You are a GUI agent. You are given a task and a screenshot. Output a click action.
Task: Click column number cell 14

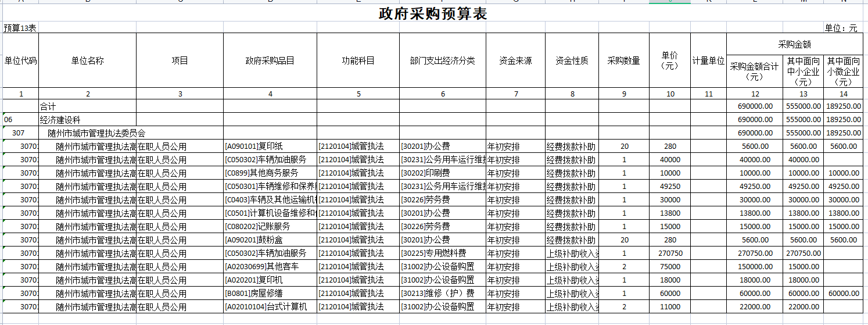[x=843, y=94]
